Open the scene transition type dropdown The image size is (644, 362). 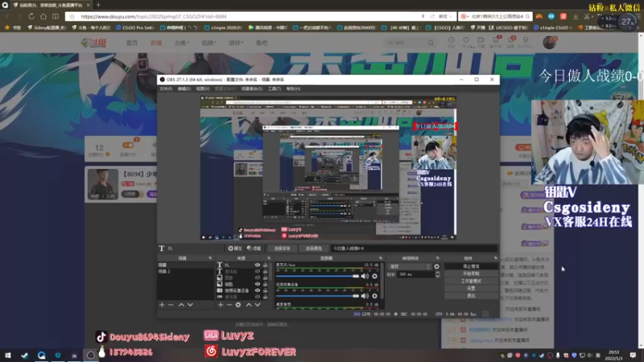pos(410,266)
